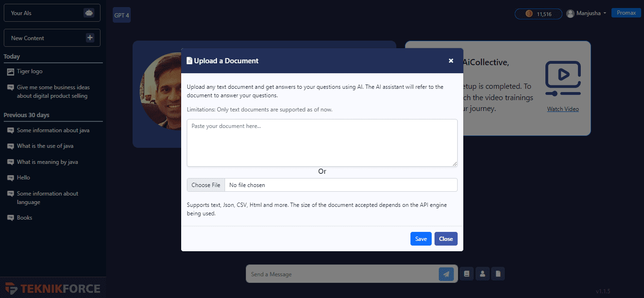
Task: Click the robot icon beside Your AIs
Action: click(89, 13)
